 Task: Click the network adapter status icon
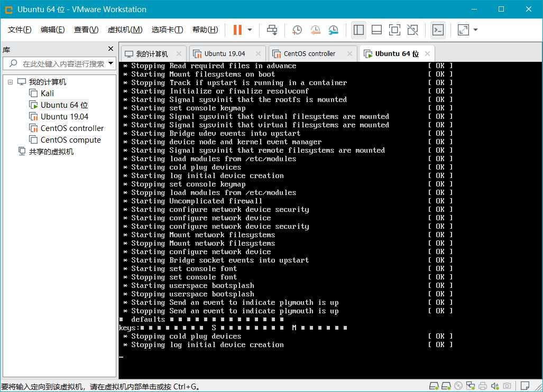[470, 386]
